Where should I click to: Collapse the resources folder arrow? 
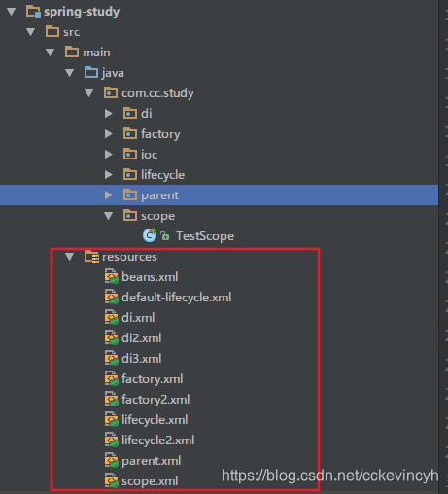pos(70,257)
